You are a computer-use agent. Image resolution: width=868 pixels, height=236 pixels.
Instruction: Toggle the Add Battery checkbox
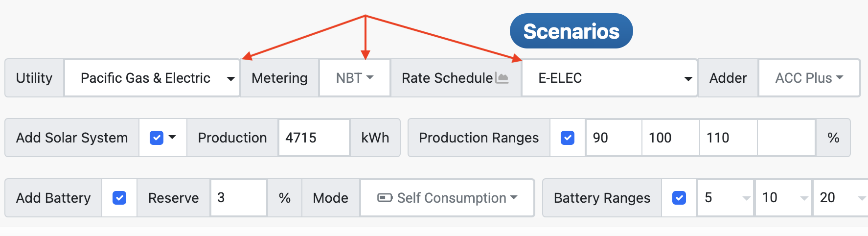119,198
